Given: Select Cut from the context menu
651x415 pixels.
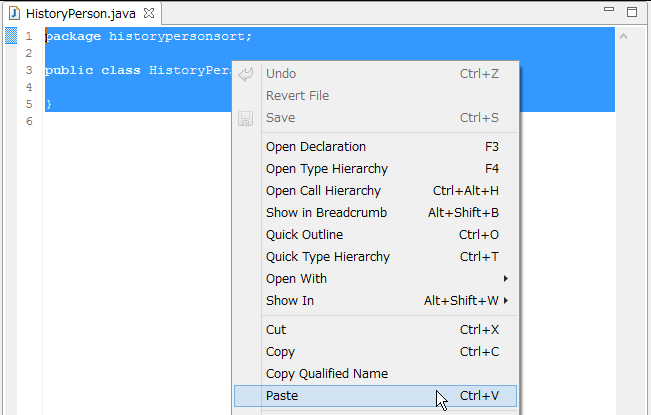Looking at the screenshot, I should coord(375,330).
